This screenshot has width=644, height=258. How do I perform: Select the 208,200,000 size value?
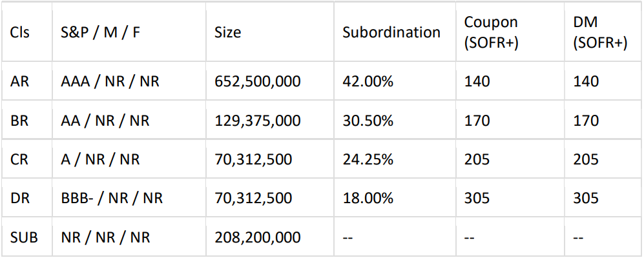point(257,237)
